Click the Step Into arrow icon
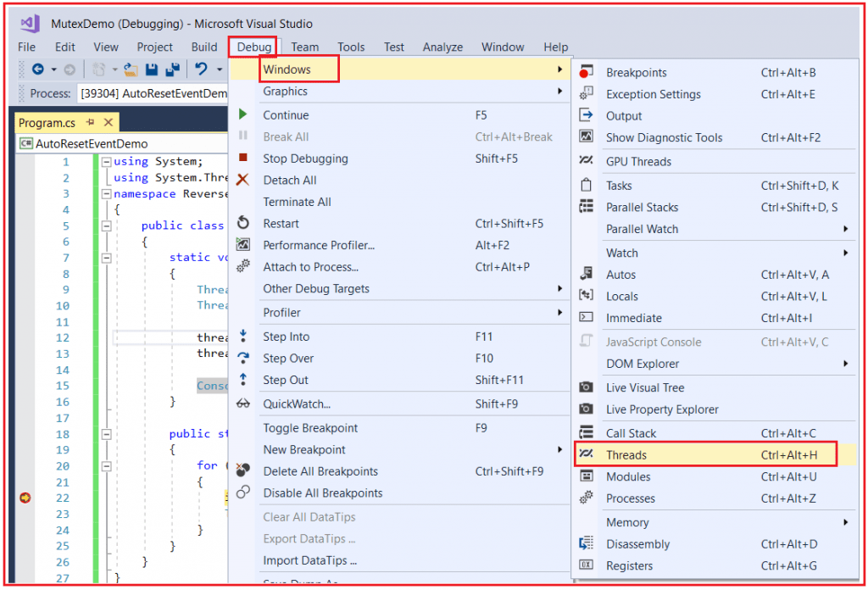Screen dimensions: 868x590 243,337
